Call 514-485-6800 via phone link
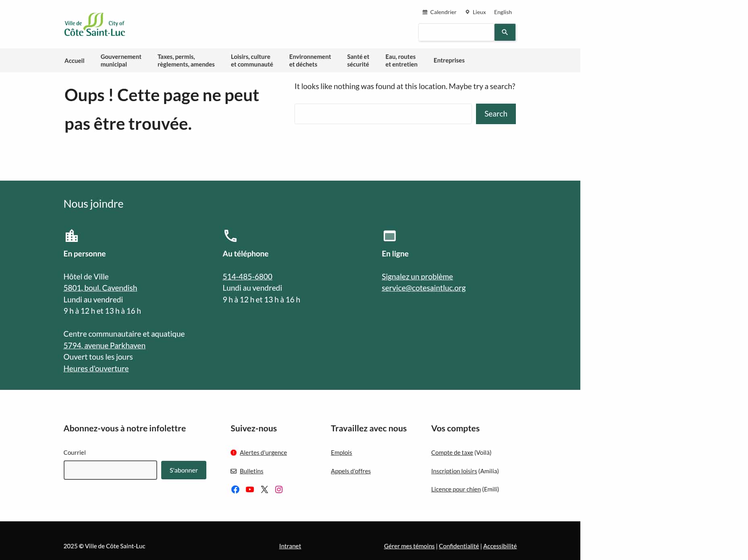748x560 pixels. click(x=247, y=277)
